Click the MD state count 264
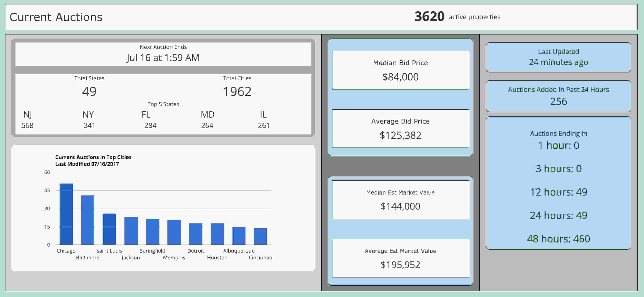Screen dimensions: 644x297 207,125
